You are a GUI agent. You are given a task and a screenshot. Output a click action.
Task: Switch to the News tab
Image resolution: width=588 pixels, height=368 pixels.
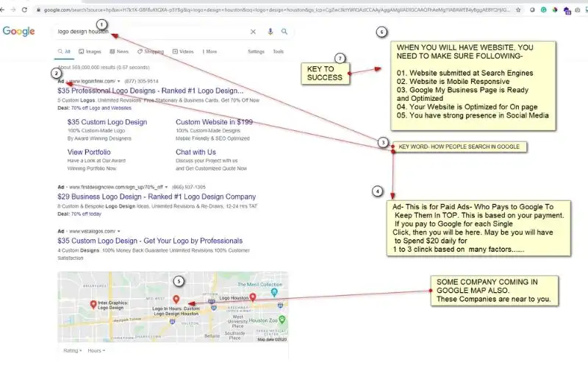coord(119,52)
